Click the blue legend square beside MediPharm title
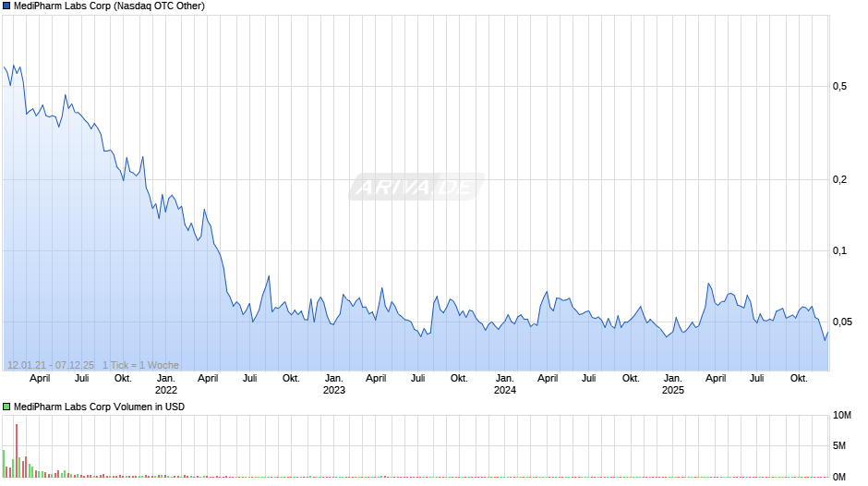The image size is (868, 486). (x=6, y=6)
